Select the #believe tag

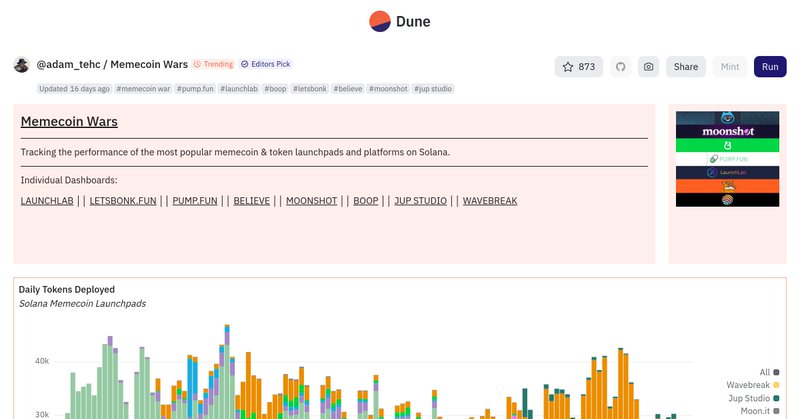point(348,89)
